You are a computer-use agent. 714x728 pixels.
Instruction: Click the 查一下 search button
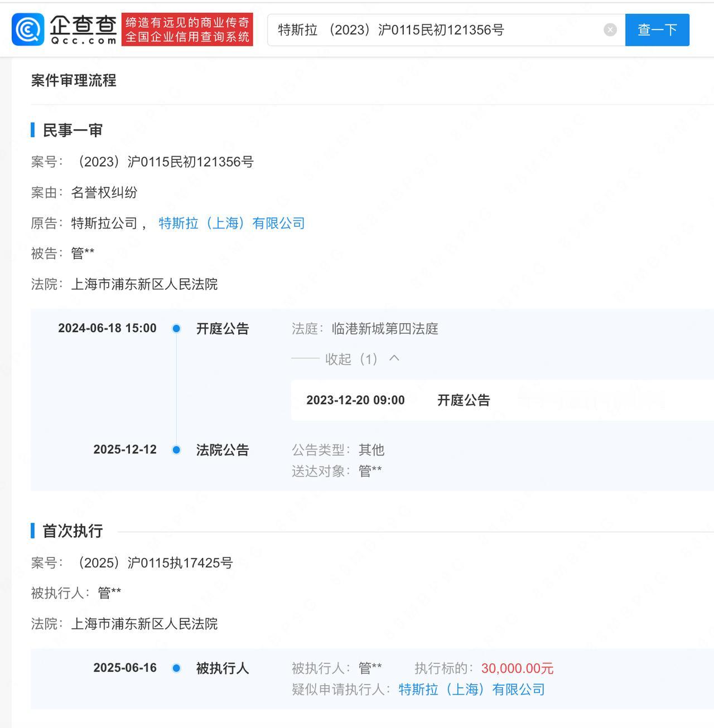coord(657,30)
